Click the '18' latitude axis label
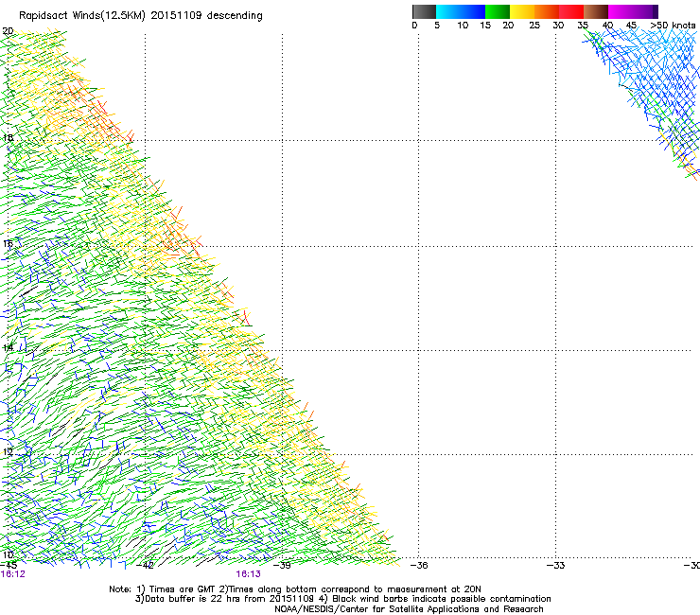The width and height of the screenshot is (700, 615). 8,137
